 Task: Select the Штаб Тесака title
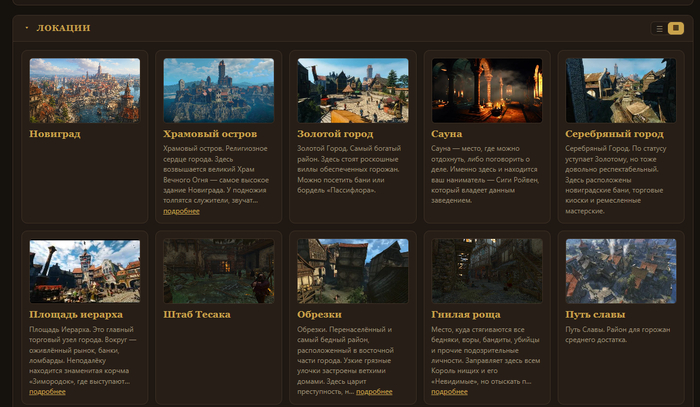pyautogui.click(x=197, y=315)
